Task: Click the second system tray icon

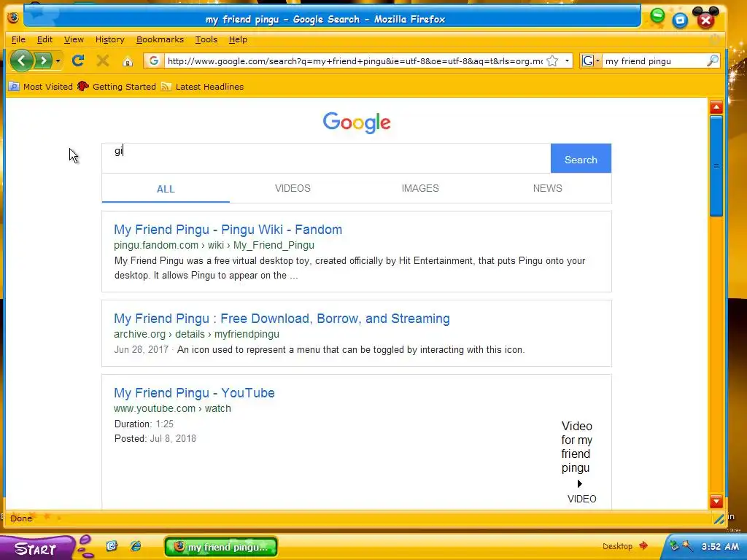Action: [x=687, y=545]
